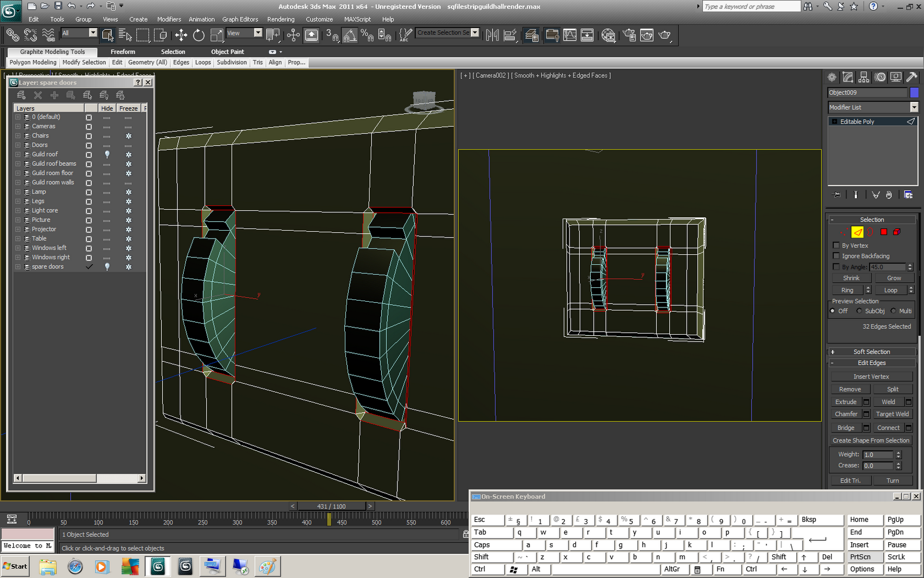Expand the Editable Poly modifier stack entry

834,121
